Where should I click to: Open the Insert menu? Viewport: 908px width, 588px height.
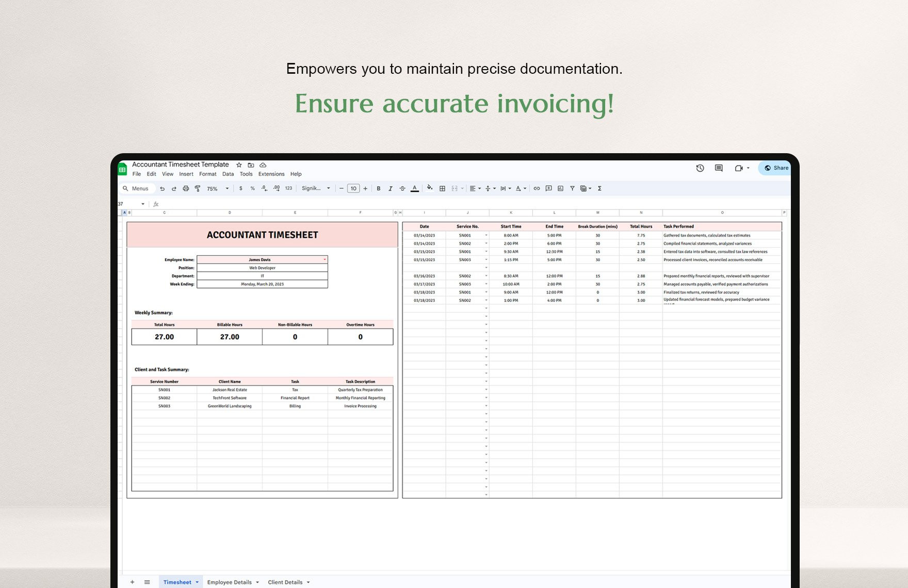[186, 174]
